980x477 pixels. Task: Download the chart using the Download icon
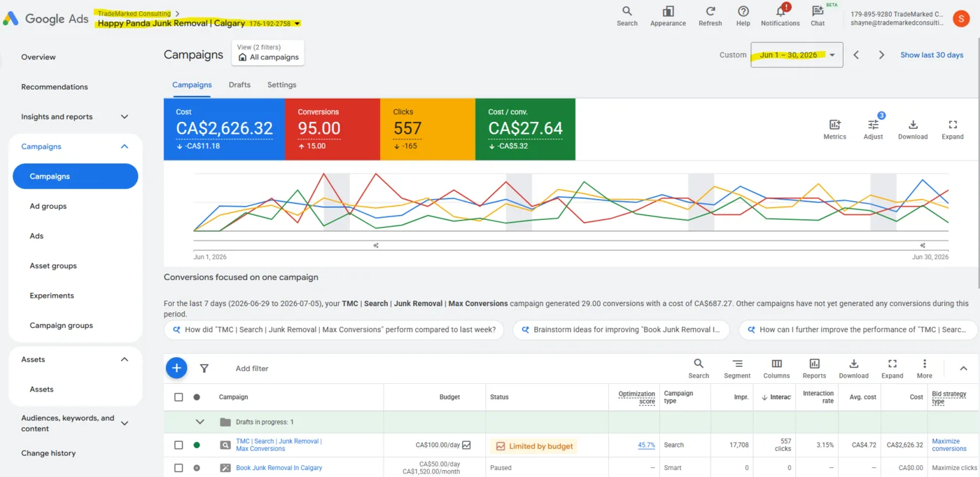pos(913,129)
